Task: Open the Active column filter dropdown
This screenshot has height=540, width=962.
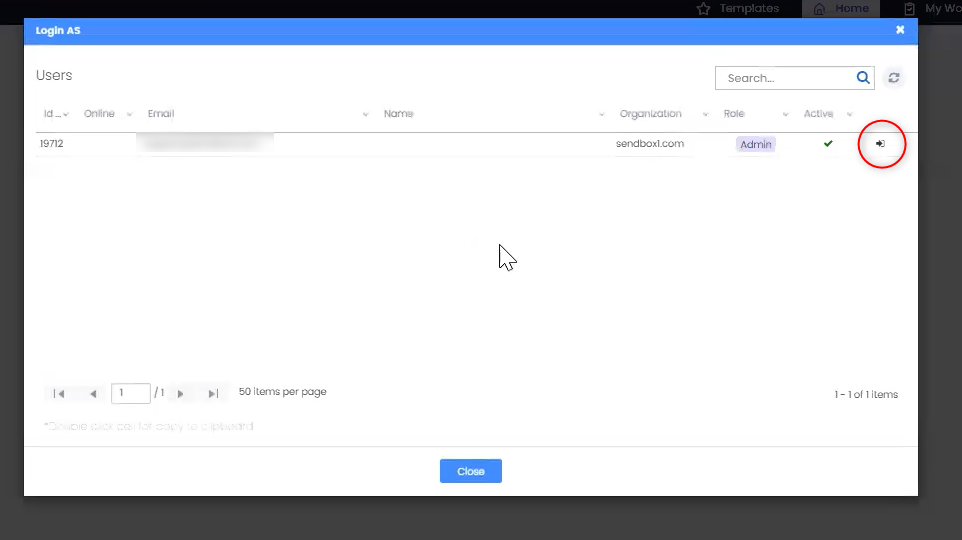Action: pos(849,114)
